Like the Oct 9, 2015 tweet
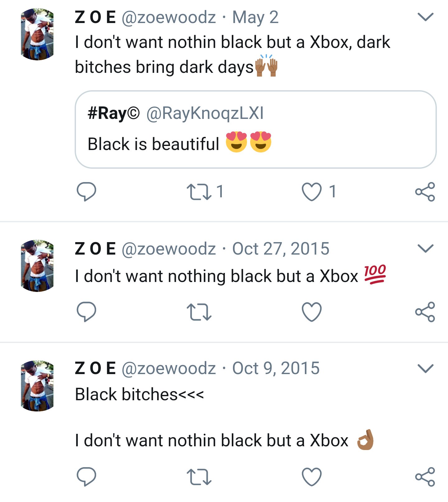Screen dimensions: 448x502 (311, 477)
